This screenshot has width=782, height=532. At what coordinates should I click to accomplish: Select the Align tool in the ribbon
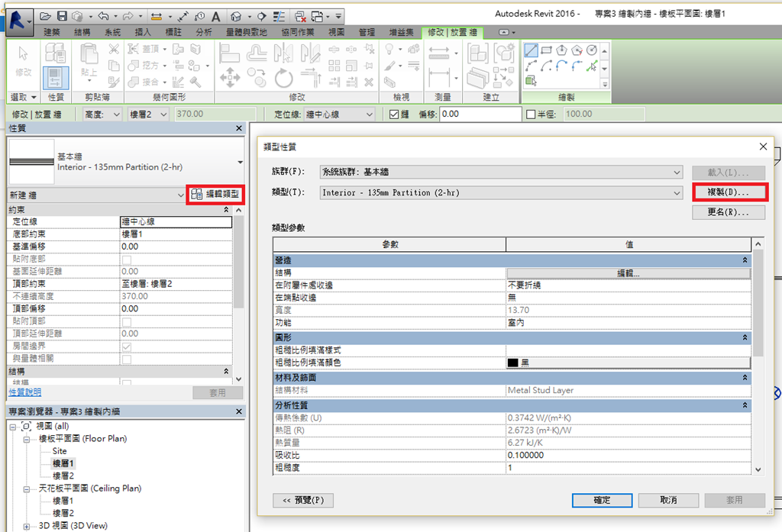coord(230,53)
